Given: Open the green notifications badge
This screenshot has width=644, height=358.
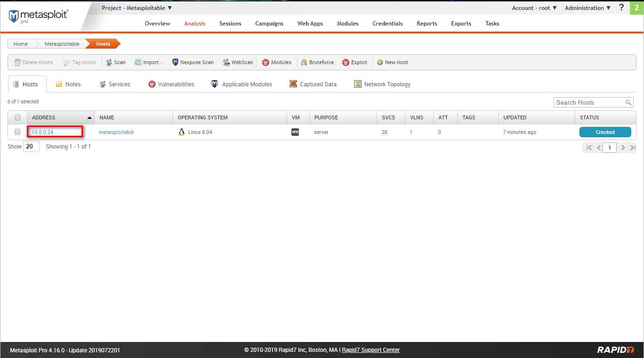Looking at the screenshot, I should coord(637,8).
